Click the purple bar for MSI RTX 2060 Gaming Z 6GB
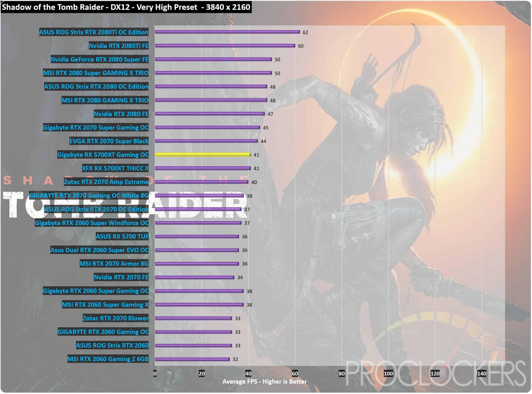Screen dimensions: 532x394 point(192,359)
